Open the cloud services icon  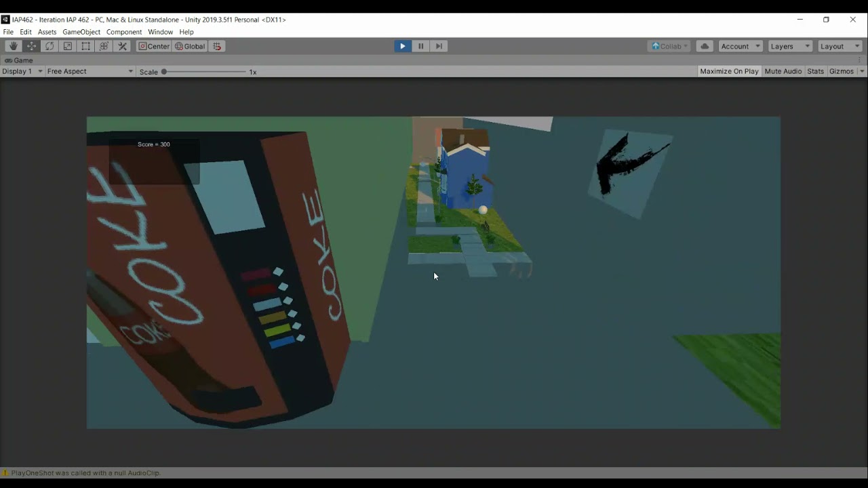pyautogui.click(x=705, y=46)
